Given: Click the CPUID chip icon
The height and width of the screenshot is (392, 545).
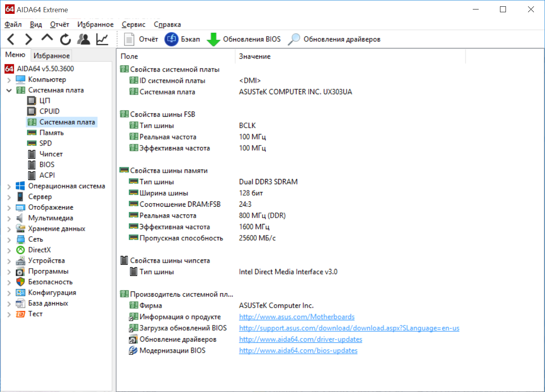Looking at the screenshot, I should (32, 111).
